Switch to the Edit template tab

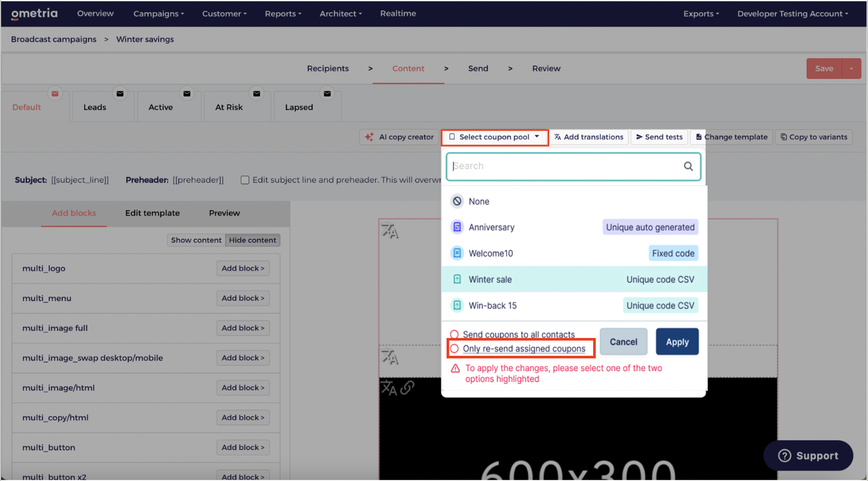point(152,213)
